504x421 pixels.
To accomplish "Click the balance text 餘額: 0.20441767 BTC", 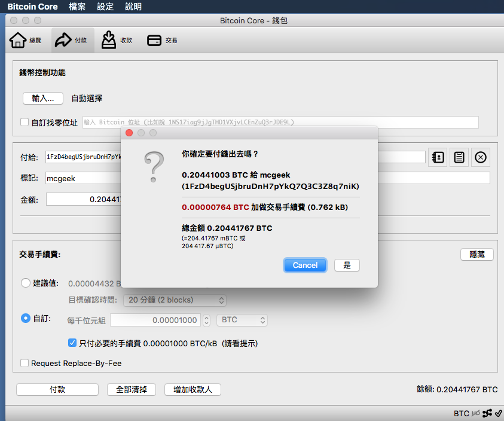I will [x=457, y=389].
